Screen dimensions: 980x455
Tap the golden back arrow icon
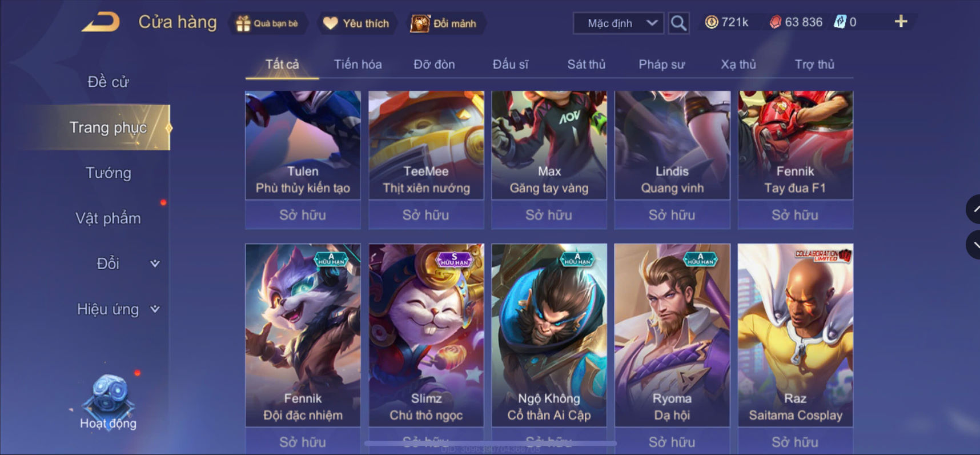(101, 22)
